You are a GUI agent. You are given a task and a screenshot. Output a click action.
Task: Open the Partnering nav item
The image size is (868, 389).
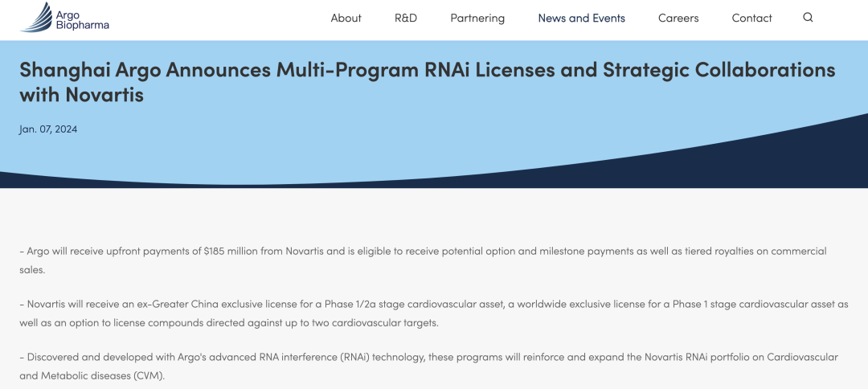pos(477,18)
